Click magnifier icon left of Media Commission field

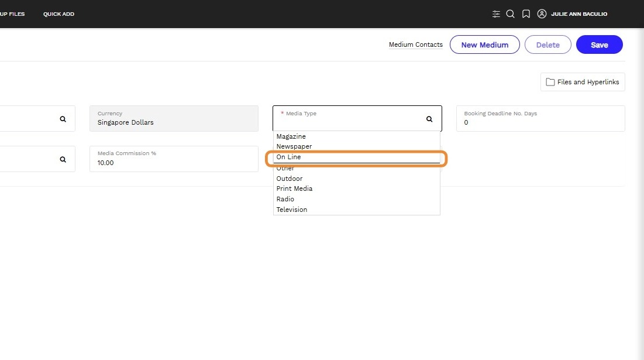coord(63,159)
